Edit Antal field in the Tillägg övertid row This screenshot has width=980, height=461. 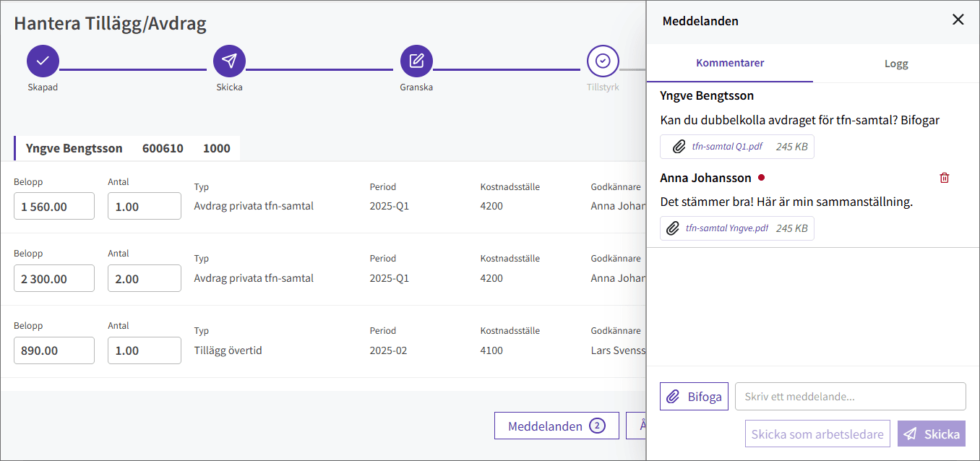tap(145, 350)
